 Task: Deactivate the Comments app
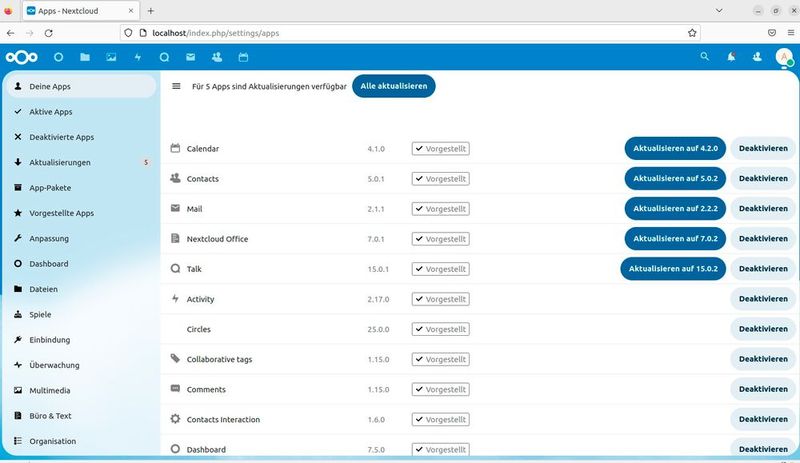pyautogui.click(x=763, y=389)
